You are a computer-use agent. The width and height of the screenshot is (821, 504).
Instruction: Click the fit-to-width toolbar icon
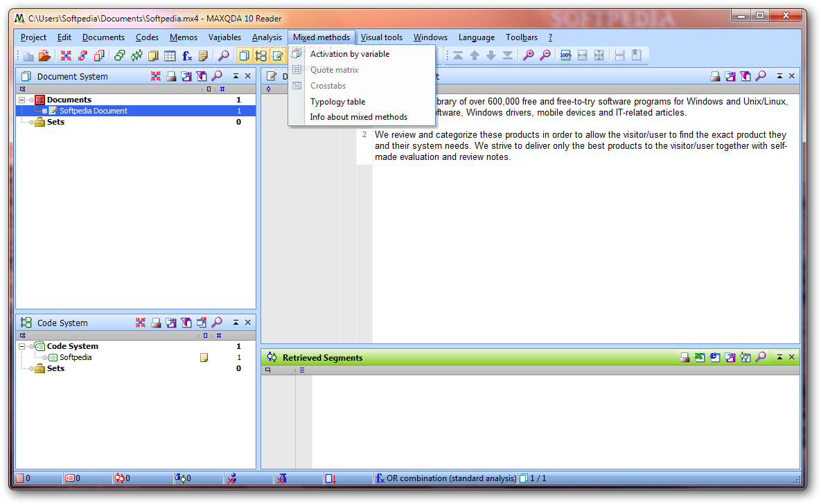coord(583,55)
